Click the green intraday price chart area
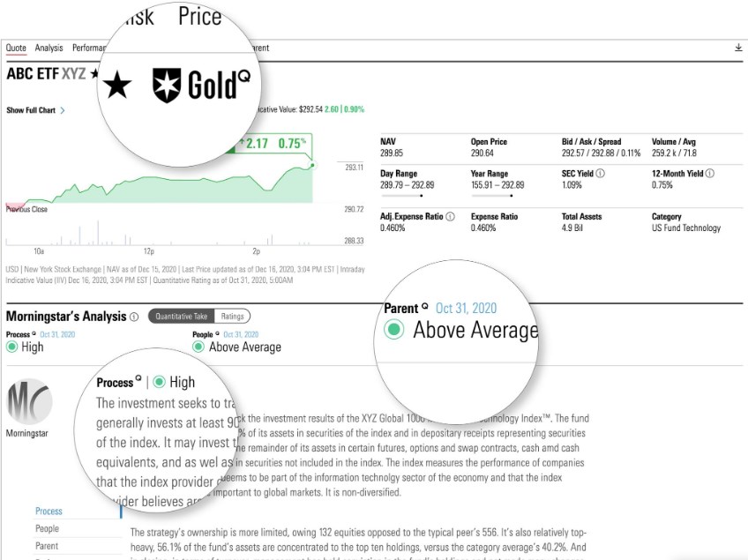The width and height of the screenshot is (748, 560). (176, 190)
